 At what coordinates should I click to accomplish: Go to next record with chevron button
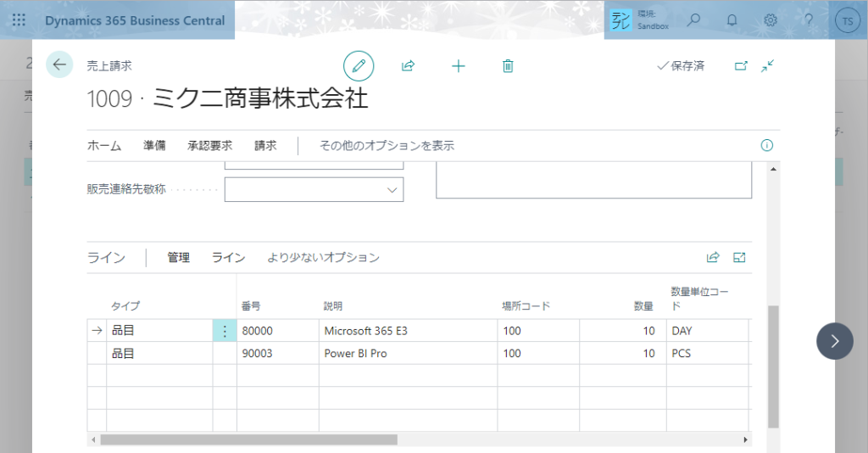click(x=835, y=341)
